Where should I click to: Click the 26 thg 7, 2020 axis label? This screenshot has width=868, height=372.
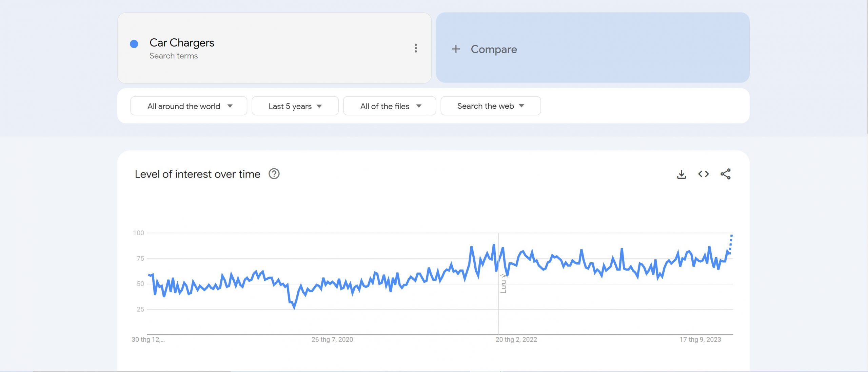(332, 339)
